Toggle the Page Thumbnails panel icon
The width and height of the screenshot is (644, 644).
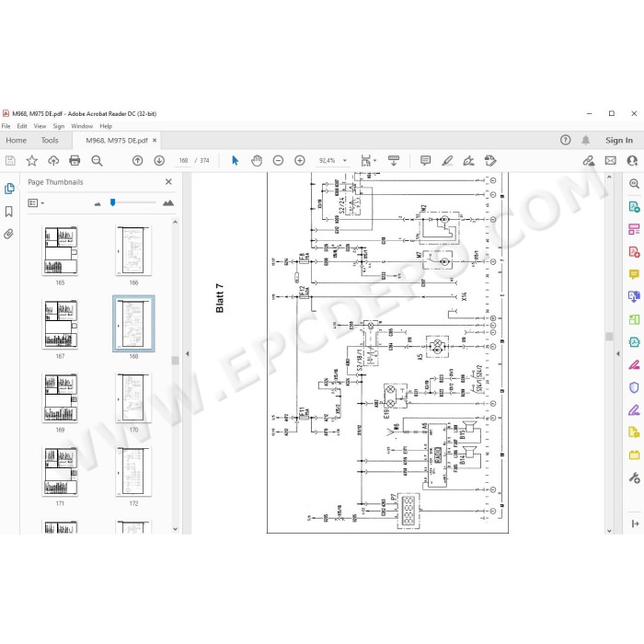pyautogui.click(x=9, y=189)
